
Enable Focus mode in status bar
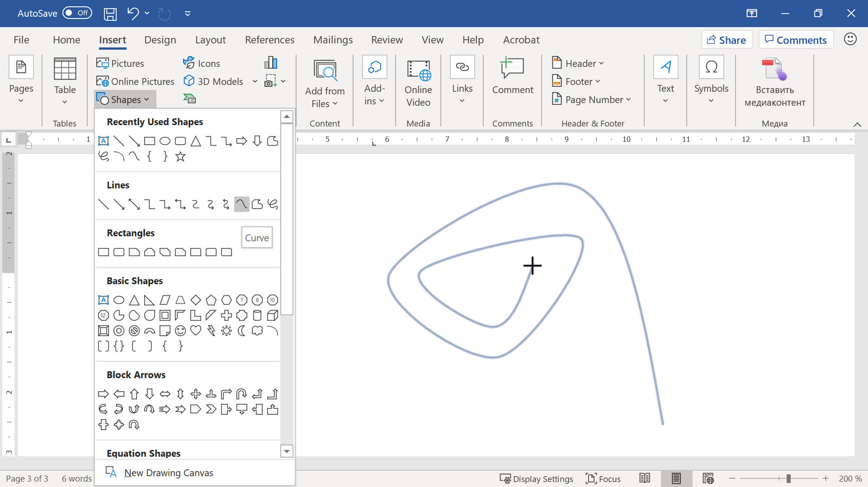603,478
